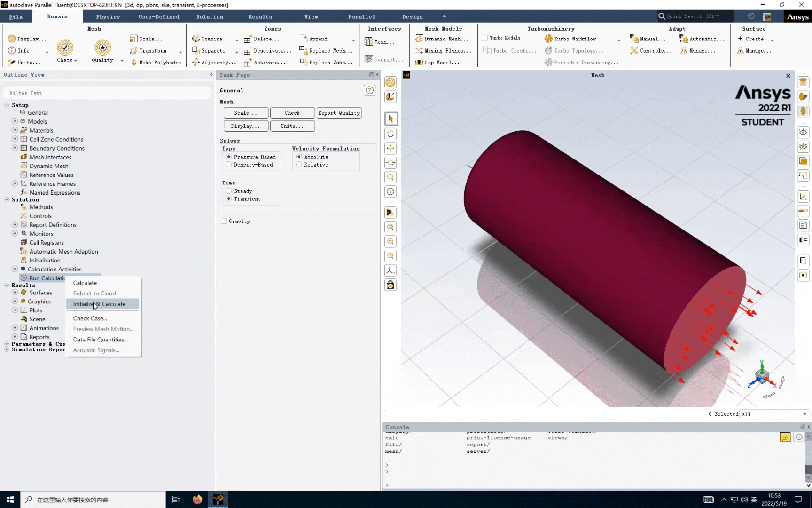Image resolution: width=812 pixels, height=508 pixels.
Task: Click the Filter Text input field
Action: coord(107,93)
